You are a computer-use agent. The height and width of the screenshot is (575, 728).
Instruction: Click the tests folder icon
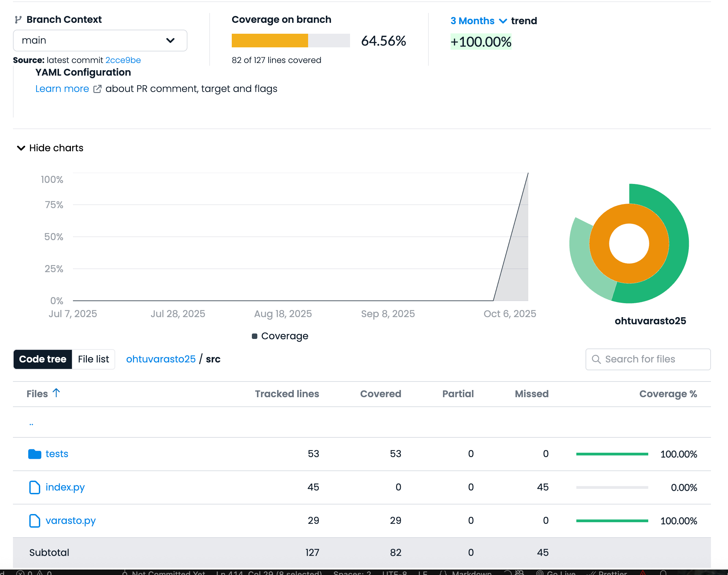(34, 454)
